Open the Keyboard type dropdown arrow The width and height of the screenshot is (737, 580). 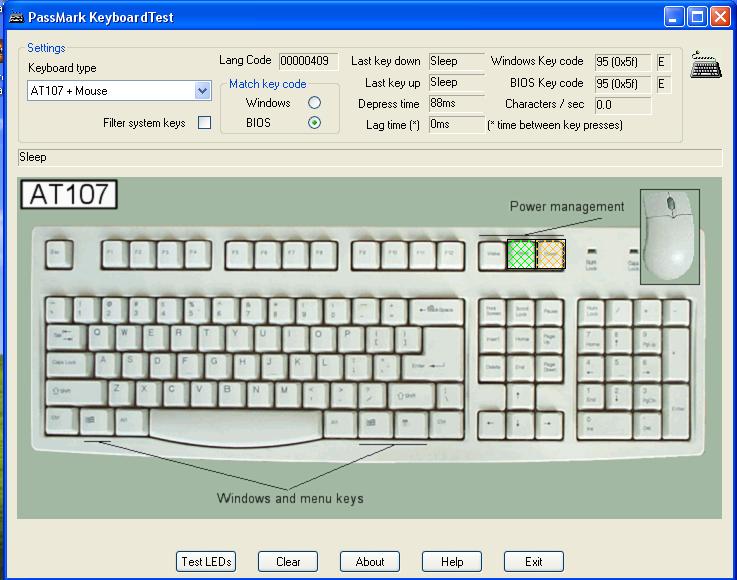203,91
